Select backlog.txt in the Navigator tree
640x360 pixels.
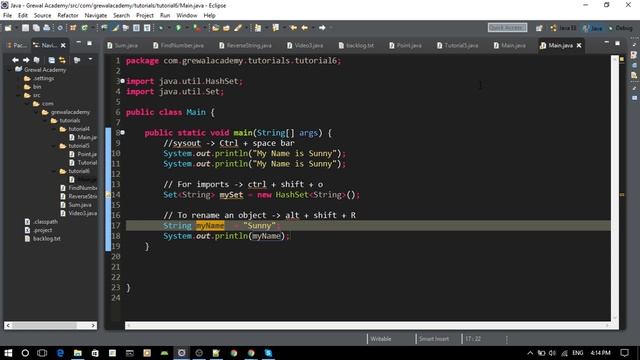point(42,239)
